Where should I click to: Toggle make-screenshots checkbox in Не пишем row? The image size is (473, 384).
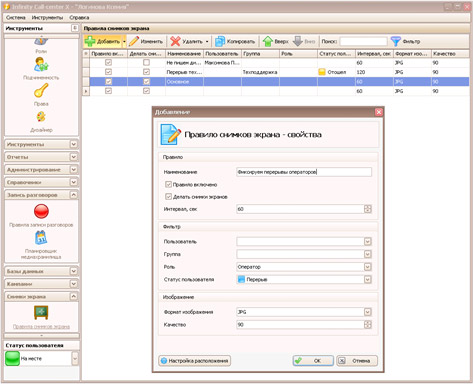(146, 62)
